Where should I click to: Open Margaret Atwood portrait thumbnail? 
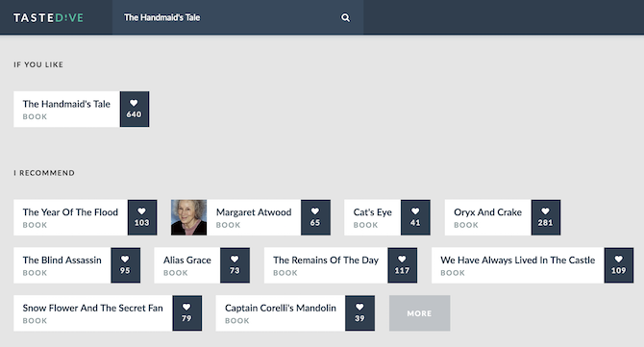[x=189, y=217]
